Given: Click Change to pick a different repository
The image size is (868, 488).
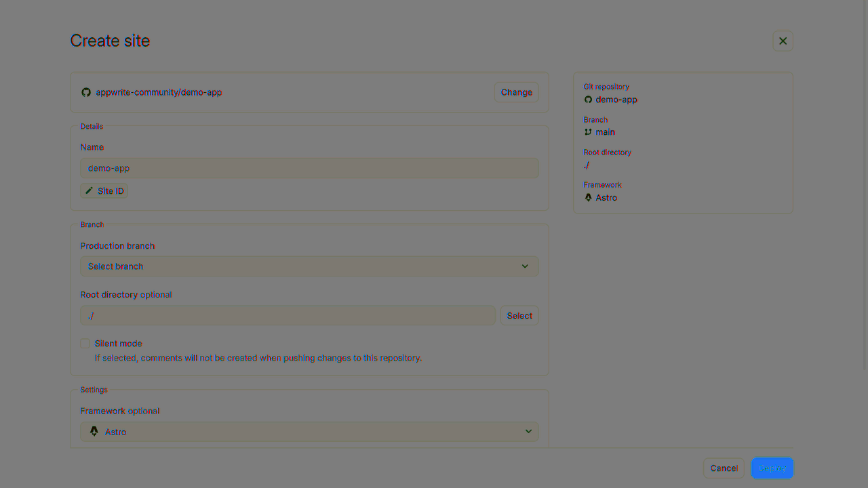Looking at the screenshot, I should (516, 92).
